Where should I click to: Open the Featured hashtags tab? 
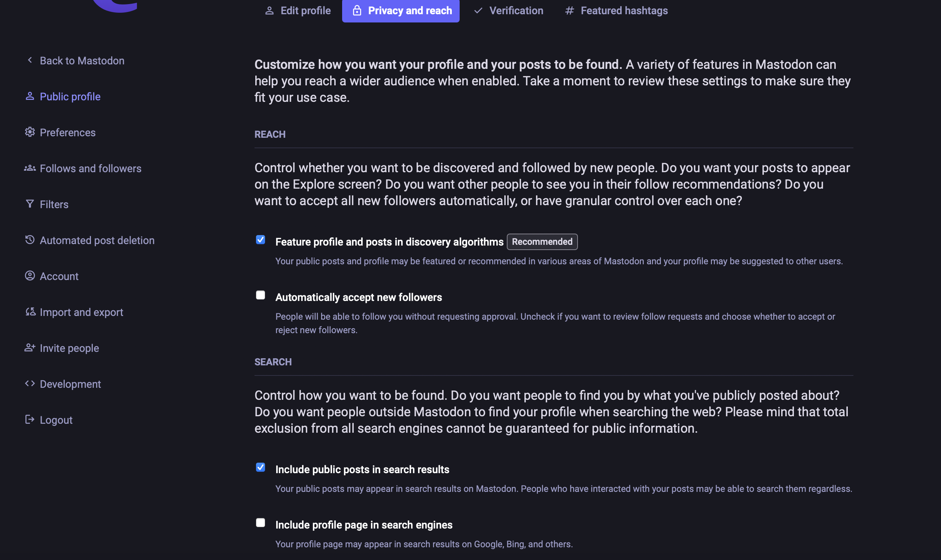click(616, 10)
